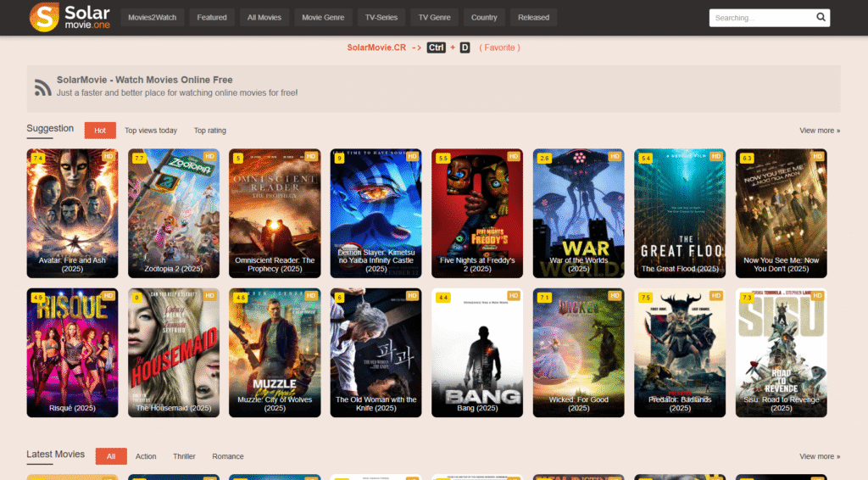Click the SolarMovie.CR link
Image resolution: width=868 pixels, height=480 pixels.
(x=376, y=47)
